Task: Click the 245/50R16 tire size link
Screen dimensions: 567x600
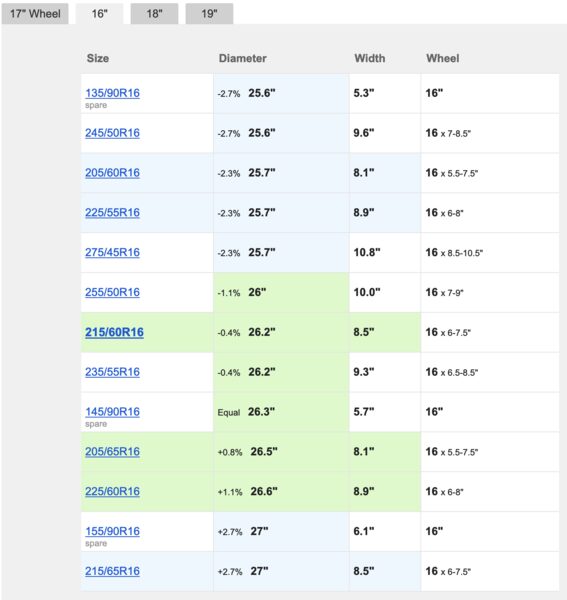Action: click(112, 133)
